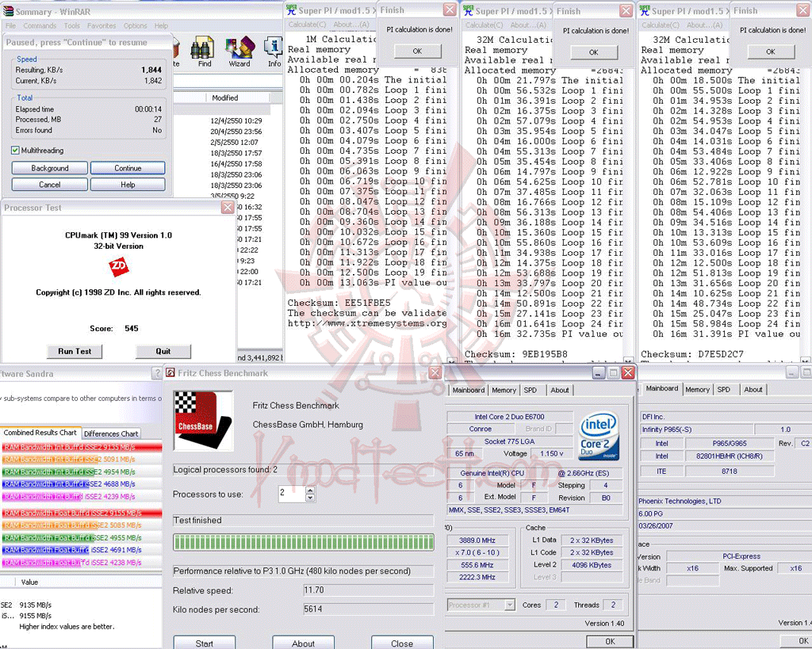This screenshot has width=812, height=649.
Task: Click the Value column header in Sandra
Action: [29, 582]
